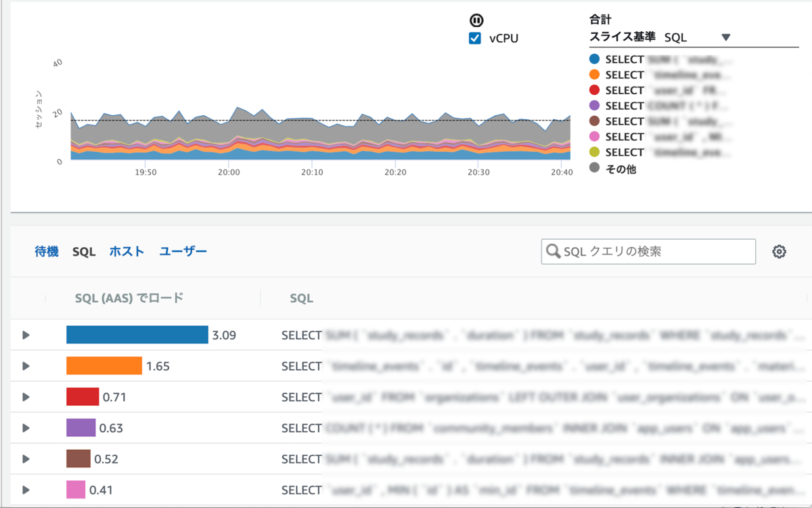
Task: Click the 19:50 time axis label
Action: coord(145,173)
